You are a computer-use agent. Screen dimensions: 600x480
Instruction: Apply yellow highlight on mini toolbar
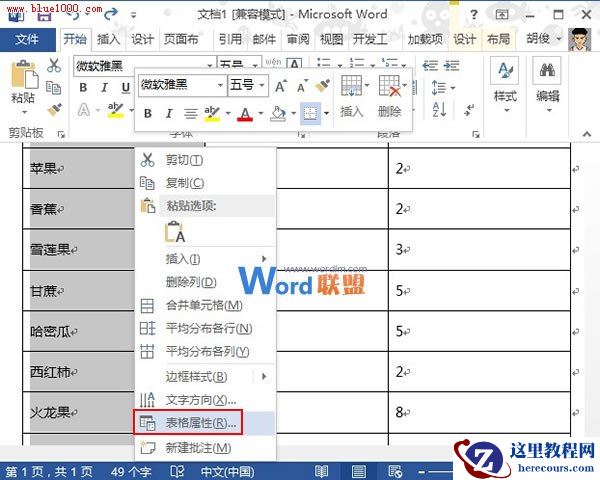(x=212, y=113)
